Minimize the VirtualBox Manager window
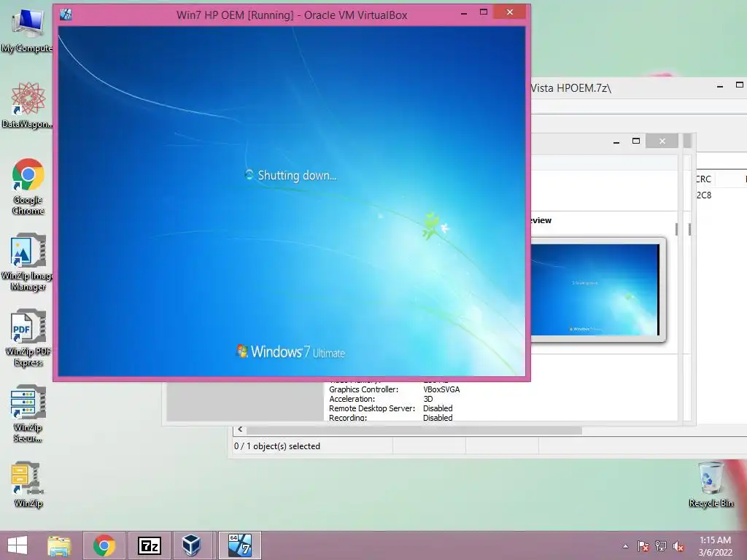Image resolution: width=747 pixels, height=560 pixels. click(x=616, y=141)
